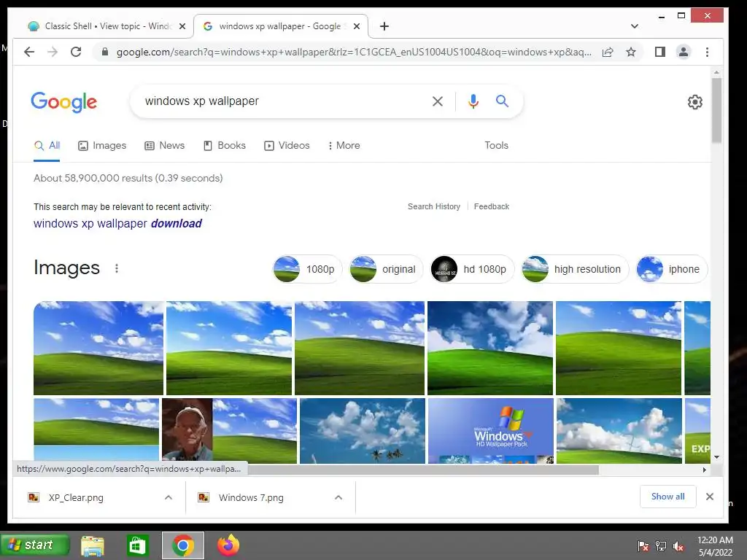The height and width of the screenshot is (560, 747).
Task: Switch to Books results tab
Action: click(x=225, y=146)
